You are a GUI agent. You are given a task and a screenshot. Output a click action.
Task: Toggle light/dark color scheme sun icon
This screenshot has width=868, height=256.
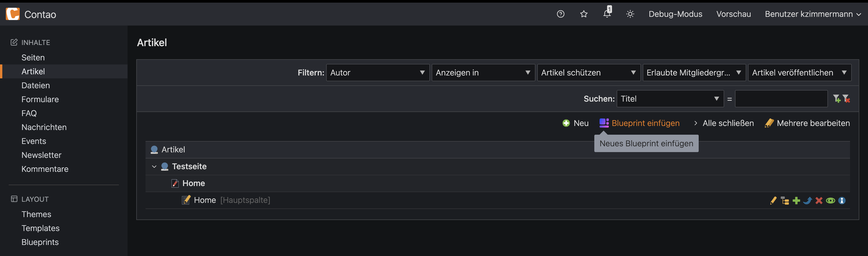tap(630, 14)
